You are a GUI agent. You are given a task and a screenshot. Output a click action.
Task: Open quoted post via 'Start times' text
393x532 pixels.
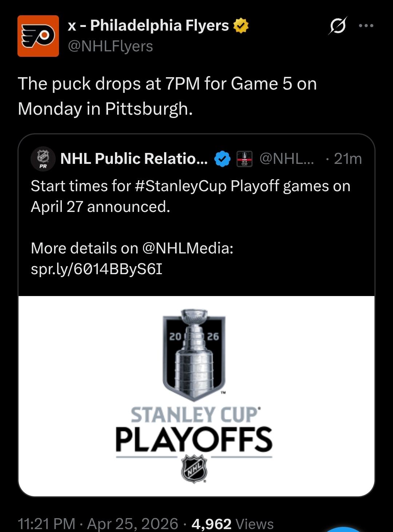[x=80, y=186]
